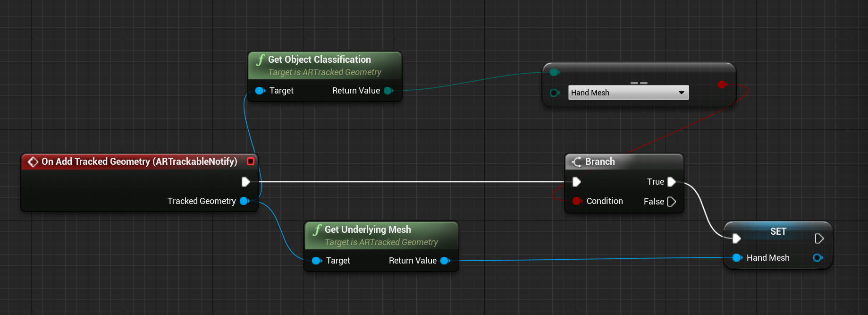The height and width of the screenshot is (315, 868).
Task: Click Branch node False execution pin
Action: coord(672,202)
